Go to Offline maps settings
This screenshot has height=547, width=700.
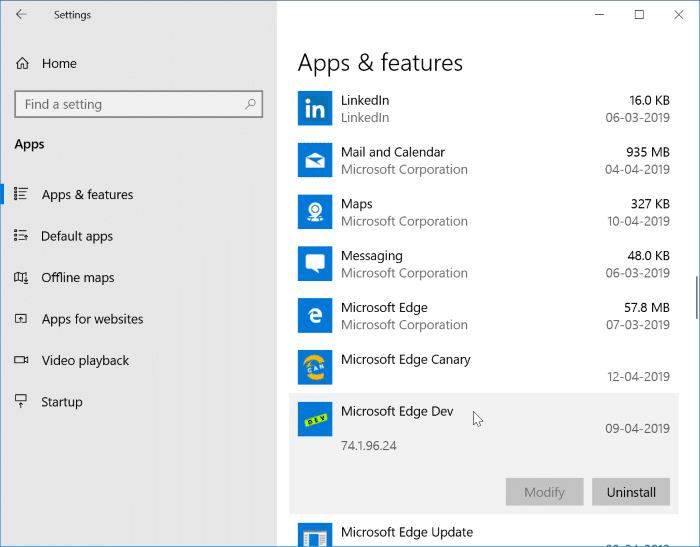pos(78,277)
